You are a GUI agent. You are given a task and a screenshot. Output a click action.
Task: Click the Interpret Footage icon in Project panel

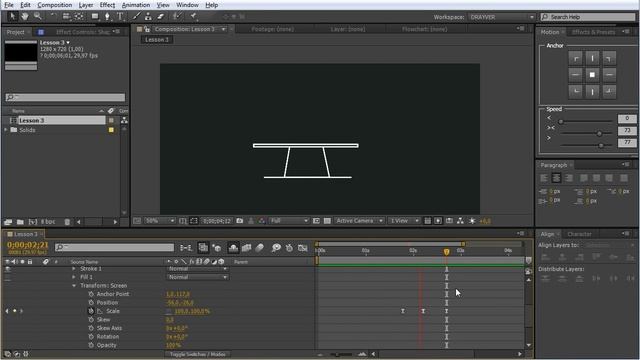(x=8, y=222)
